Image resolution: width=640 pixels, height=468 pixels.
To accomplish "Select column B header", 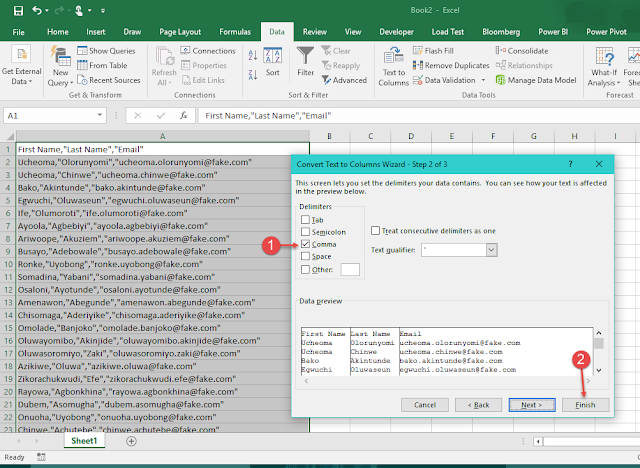I will [329, 136].
